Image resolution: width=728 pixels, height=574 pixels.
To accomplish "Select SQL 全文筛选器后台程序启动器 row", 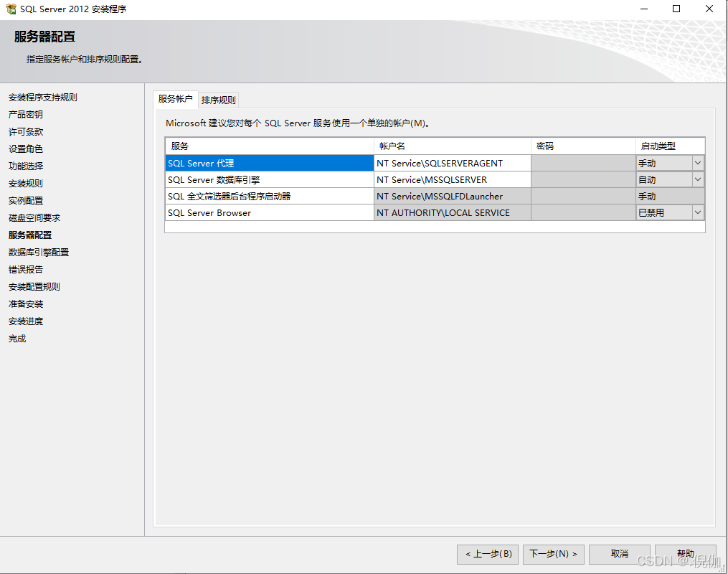I will coord(269,196).
